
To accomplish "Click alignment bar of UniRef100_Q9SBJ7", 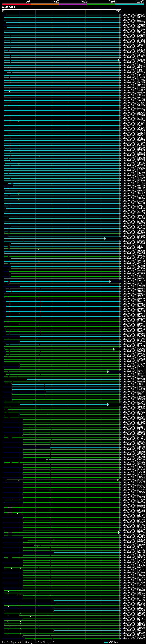I will tap(55, 239).
